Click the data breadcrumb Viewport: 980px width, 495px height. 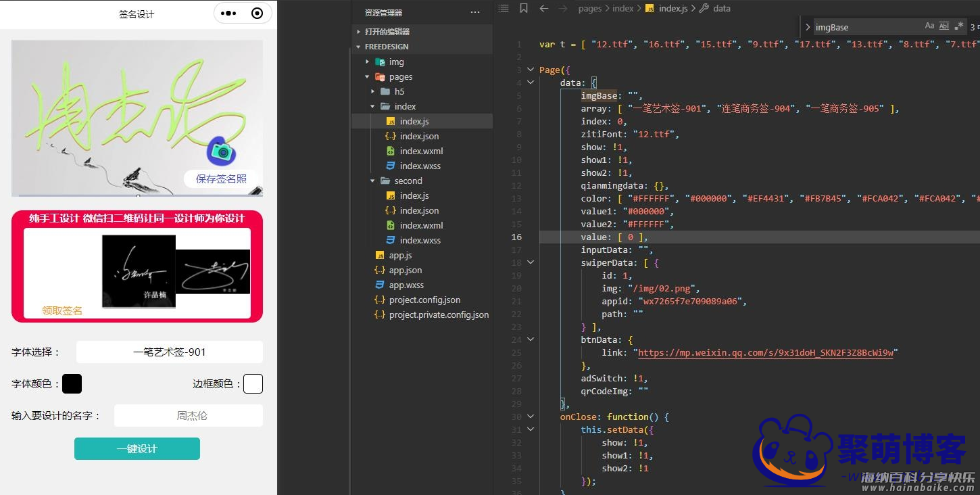click(x=722, y=8)
